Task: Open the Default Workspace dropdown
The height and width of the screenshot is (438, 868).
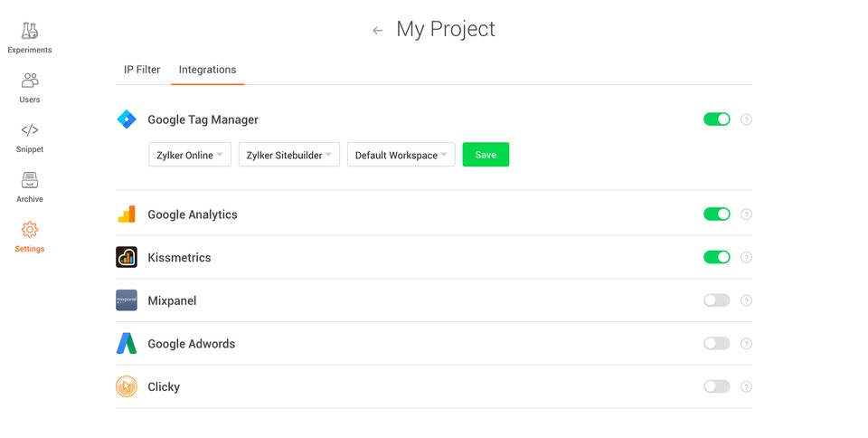Action: pyautogui.click(x=401, y=155)
